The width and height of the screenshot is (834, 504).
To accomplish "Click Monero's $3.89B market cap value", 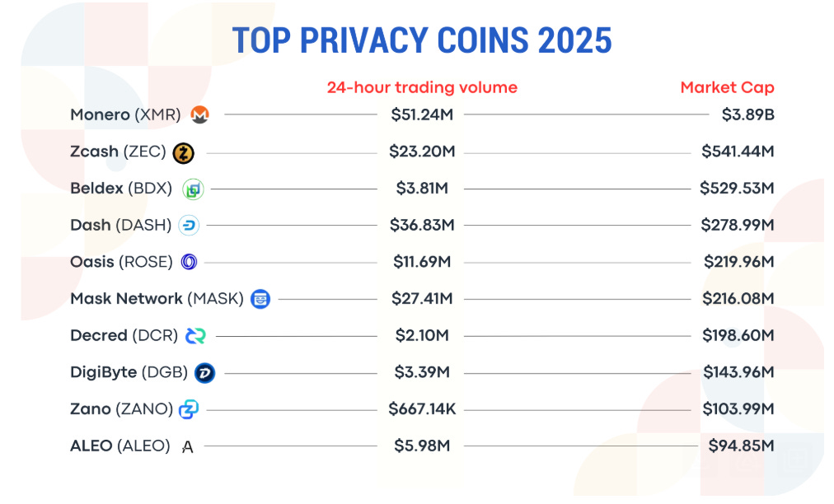I will tap(747, 115).
